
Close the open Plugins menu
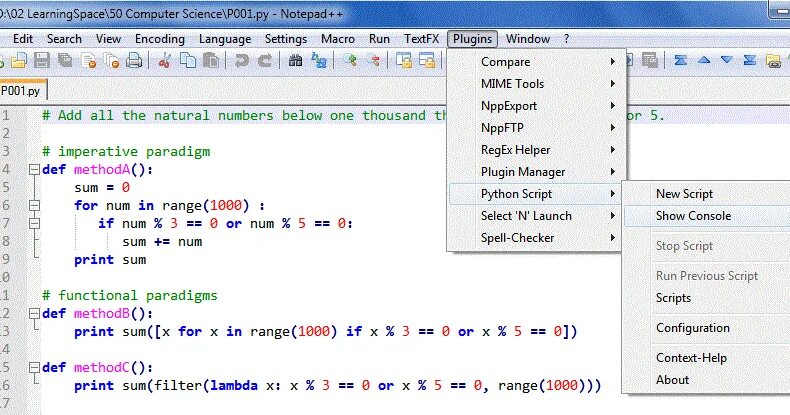tap(472, 39)
